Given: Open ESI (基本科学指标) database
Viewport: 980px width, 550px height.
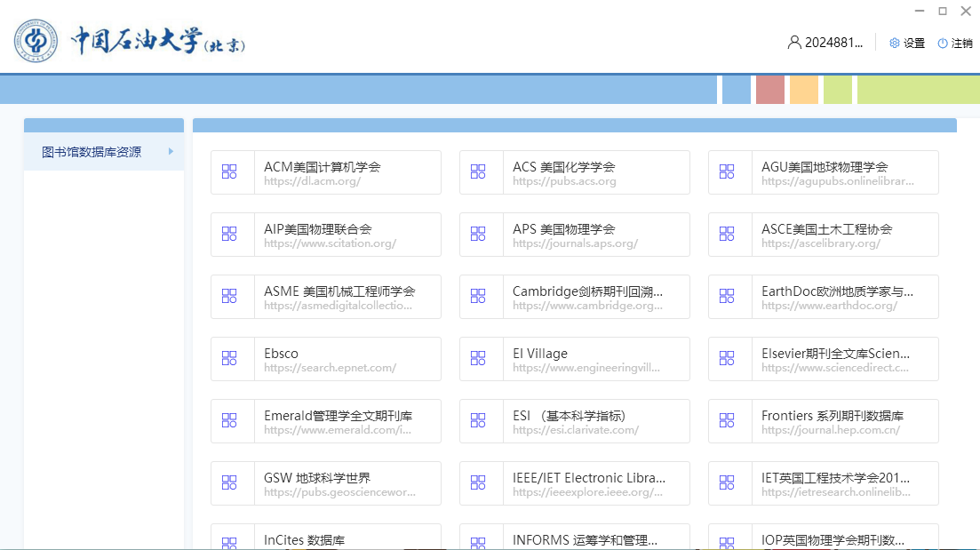Looking at the screenshot, I should click(x=574, y=421).
